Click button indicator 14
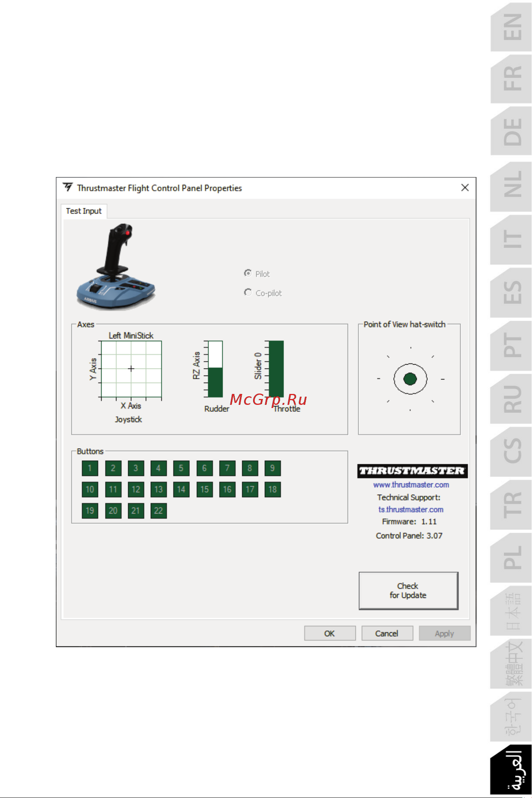Viewport: 532px width, 798px height. (181, 489)
